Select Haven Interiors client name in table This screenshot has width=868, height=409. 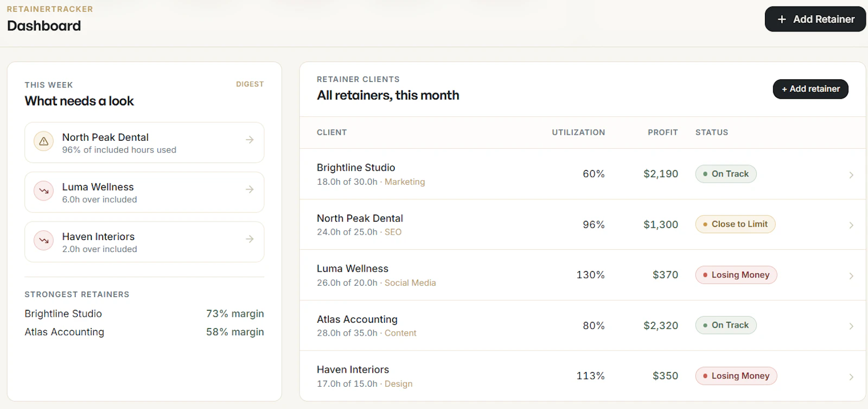tap(353, 370)
